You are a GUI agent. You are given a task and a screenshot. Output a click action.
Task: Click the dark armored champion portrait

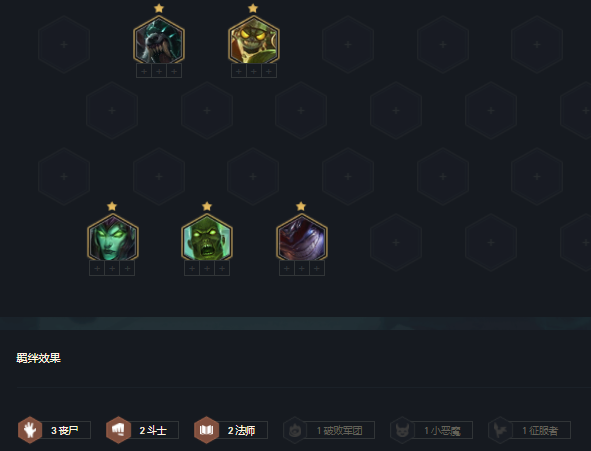click(x=302, y=239)
